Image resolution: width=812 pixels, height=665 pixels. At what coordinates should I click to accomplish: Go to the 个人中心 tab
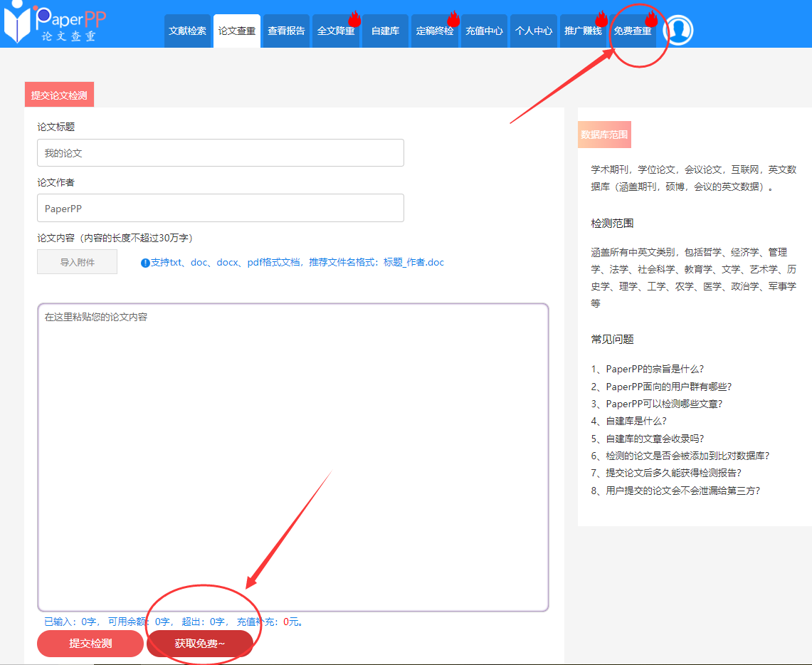click(534, 31)
